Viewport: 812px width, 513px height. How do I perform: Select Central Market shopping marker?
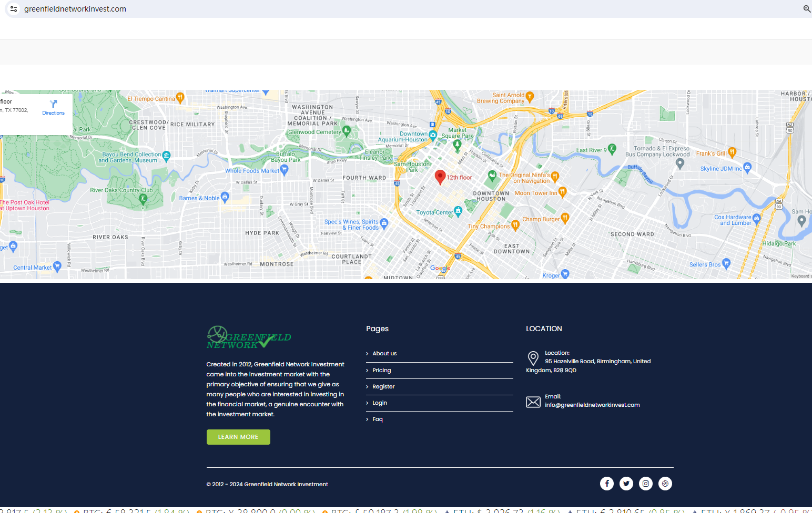click(x=57, y=266)
